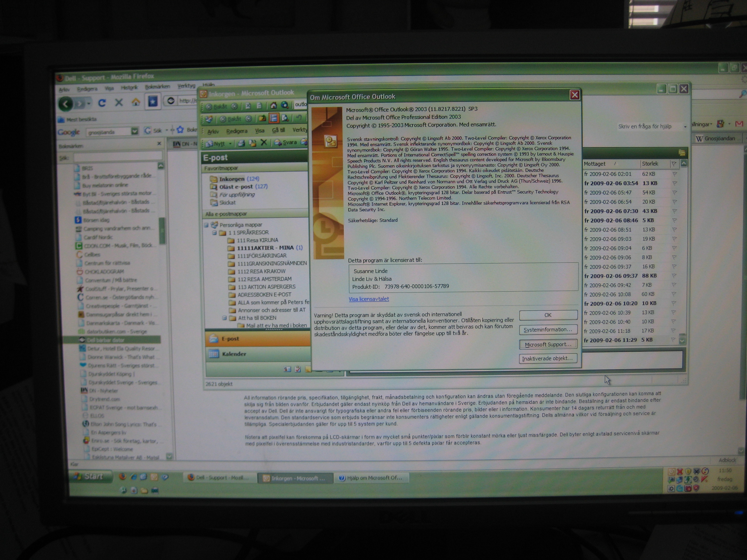Viewport: 747px width, 560px height.
Task: Click Outlook undo arrow icon
Action: tap(299, 117)
